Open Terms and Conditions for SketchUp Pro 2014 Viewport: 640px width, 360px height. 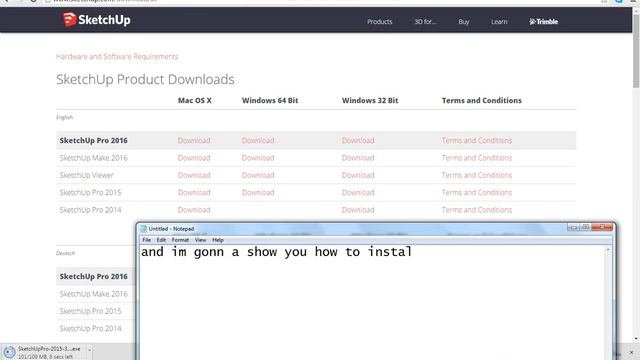(476, 210)
